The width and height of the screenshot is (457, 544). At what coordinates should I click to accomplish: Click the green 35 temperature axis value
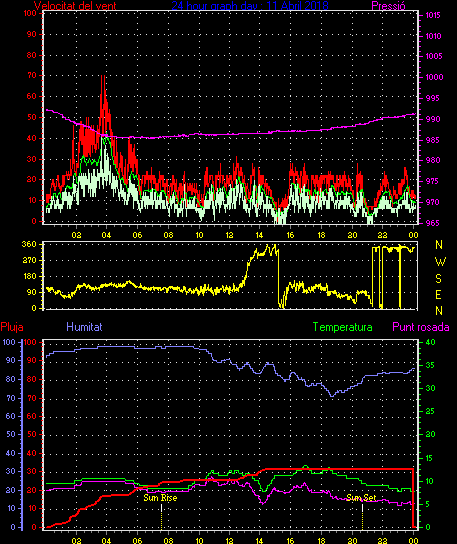(430, 365)
